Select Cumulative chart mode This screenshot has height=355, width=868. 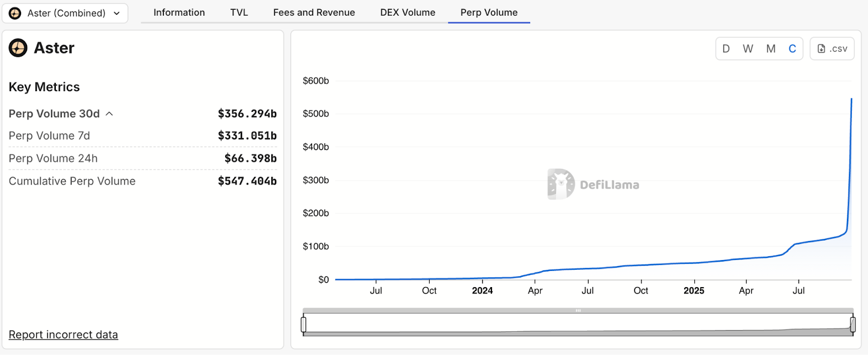[x=792, y=49]
